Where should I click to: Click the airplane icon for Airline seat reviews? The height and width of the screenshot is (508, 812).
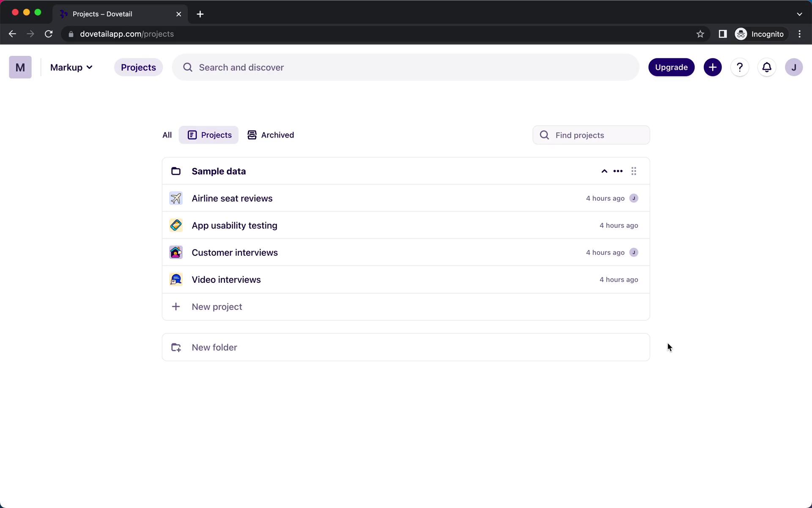(176, 198)
